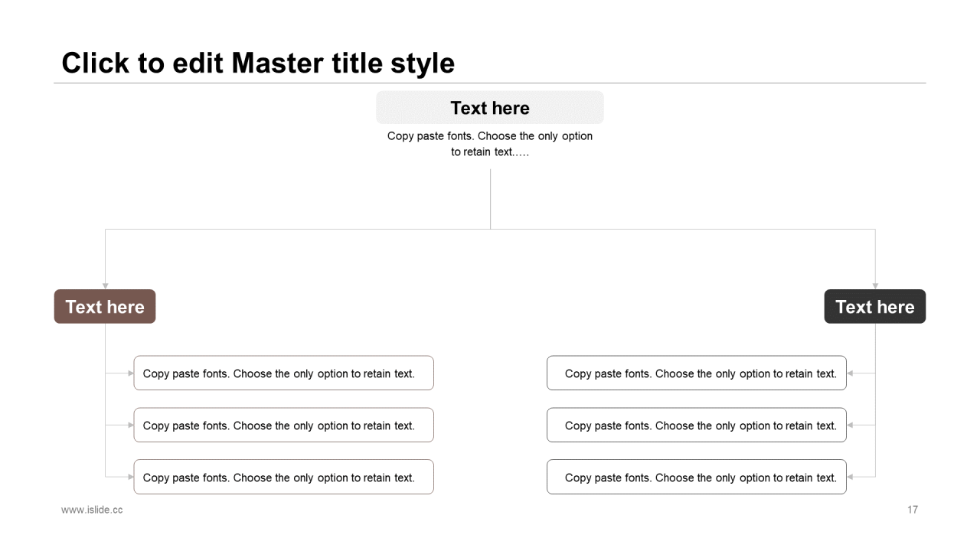Select the brown "Text here" label box
980x551 pixels.
(x=105, y=307)
